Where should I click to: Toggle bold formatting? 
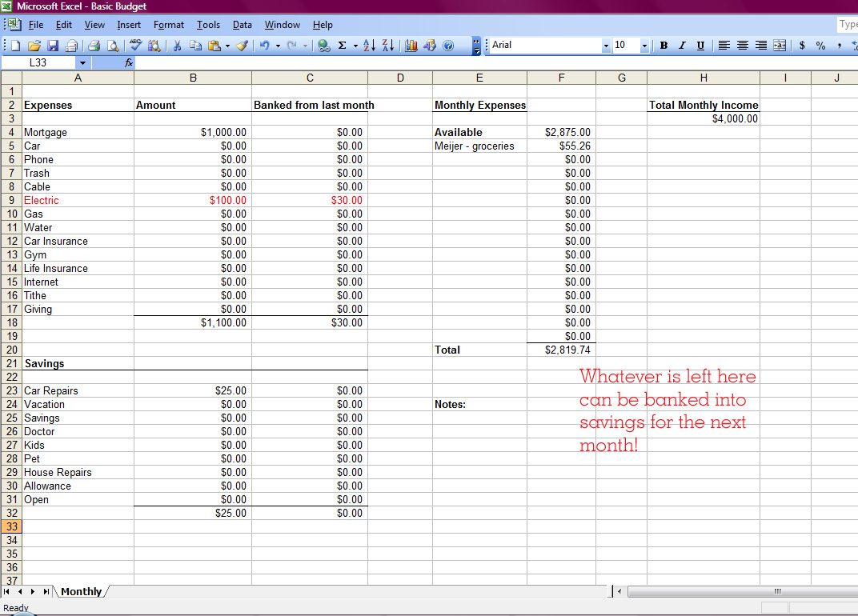click(664, 45)
